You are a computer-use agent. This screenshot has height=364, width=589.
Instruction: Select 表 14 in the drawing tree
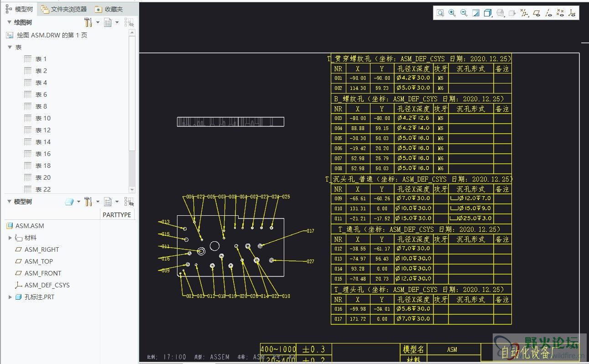pyautogui.click(x=43, y=142)
